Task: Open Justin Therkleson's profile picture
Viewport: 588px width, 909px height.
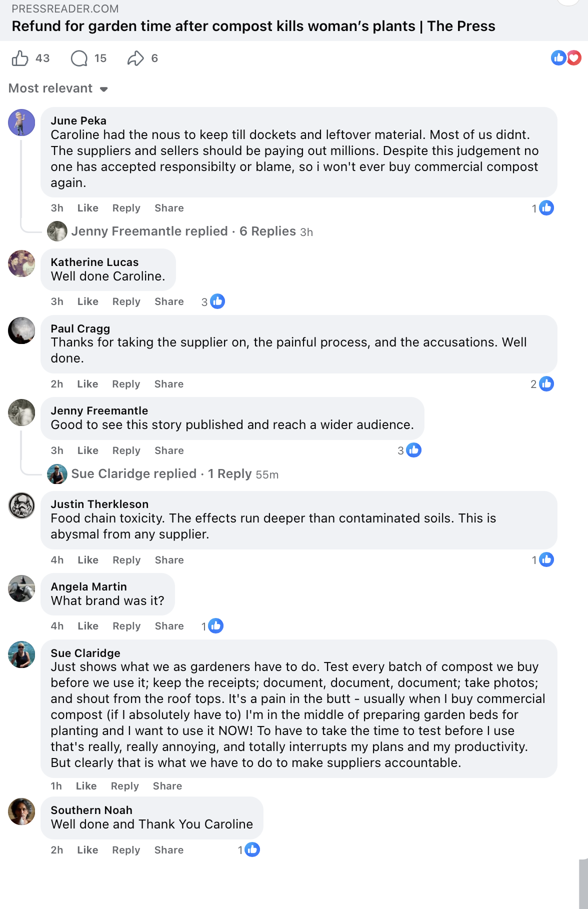Action: point(21,505)
